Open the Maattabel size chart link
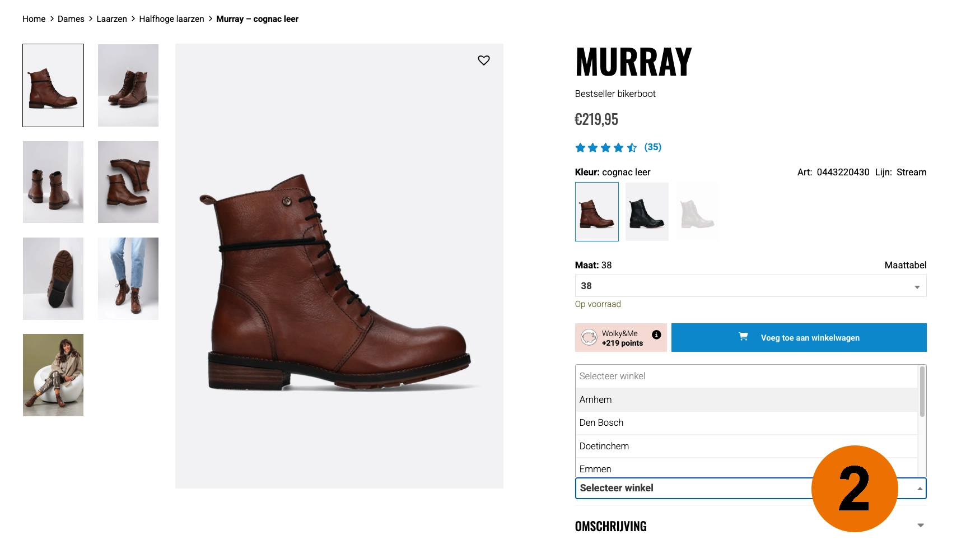 (905, 265)
